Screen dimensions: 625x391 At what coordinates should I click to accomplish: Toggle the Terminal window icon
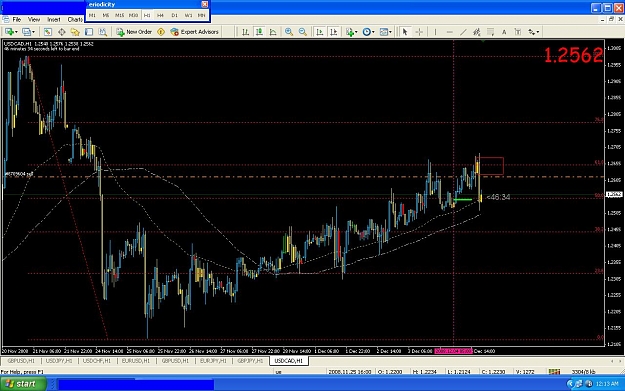click(89, 32)
